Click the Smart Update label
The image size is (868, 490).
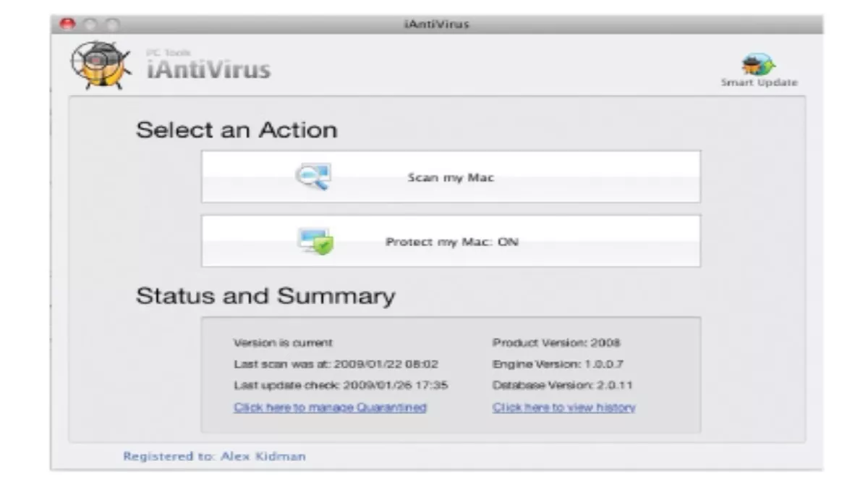coord(759,83)
